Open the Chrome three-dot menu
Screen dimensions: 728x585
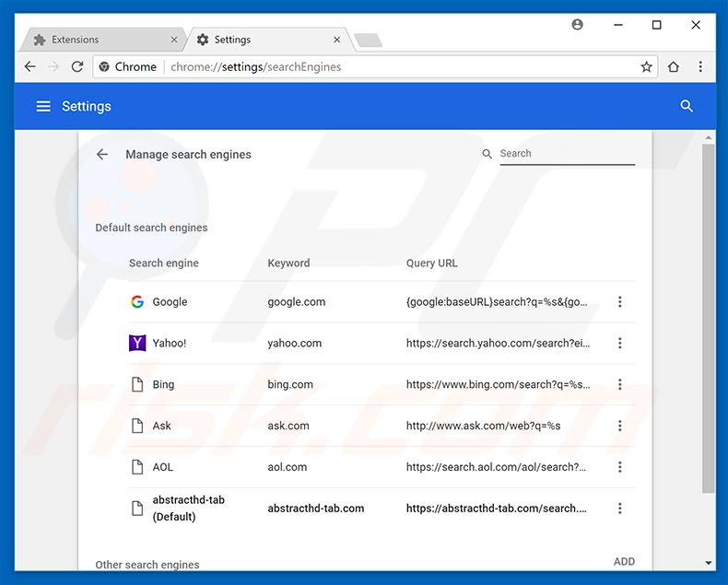[700, 66]
